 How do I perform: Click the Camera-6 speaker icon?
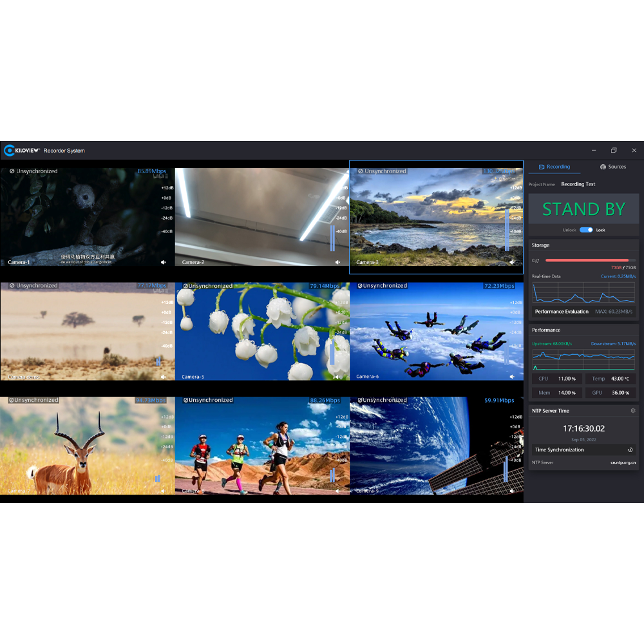pyautogui.click(x=512, y=377)
